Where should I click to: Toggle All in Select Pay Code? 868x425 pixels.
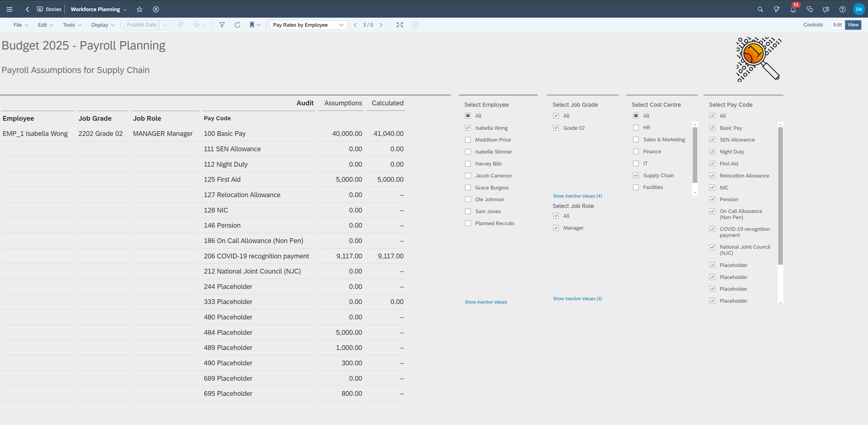(x=712, y=116)
